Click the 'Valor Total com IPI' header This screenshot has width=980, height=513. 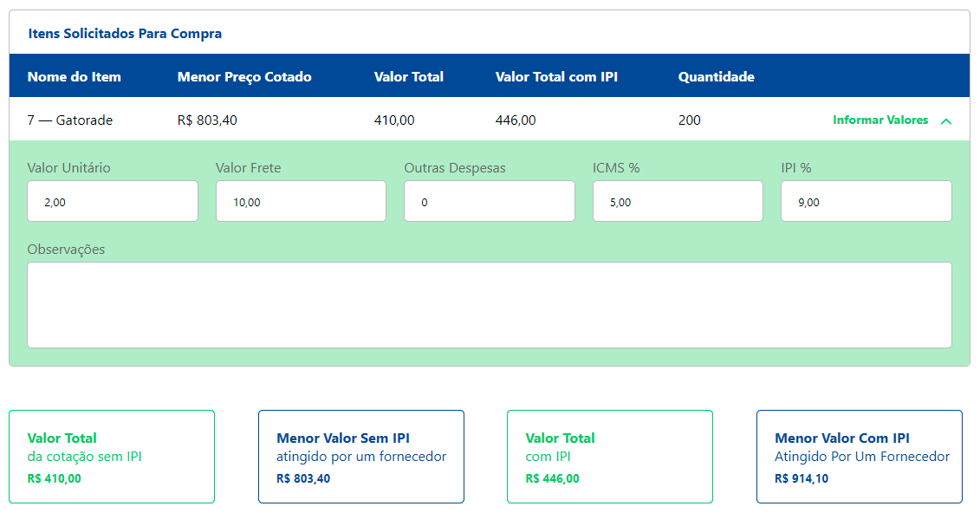point(556,77)
